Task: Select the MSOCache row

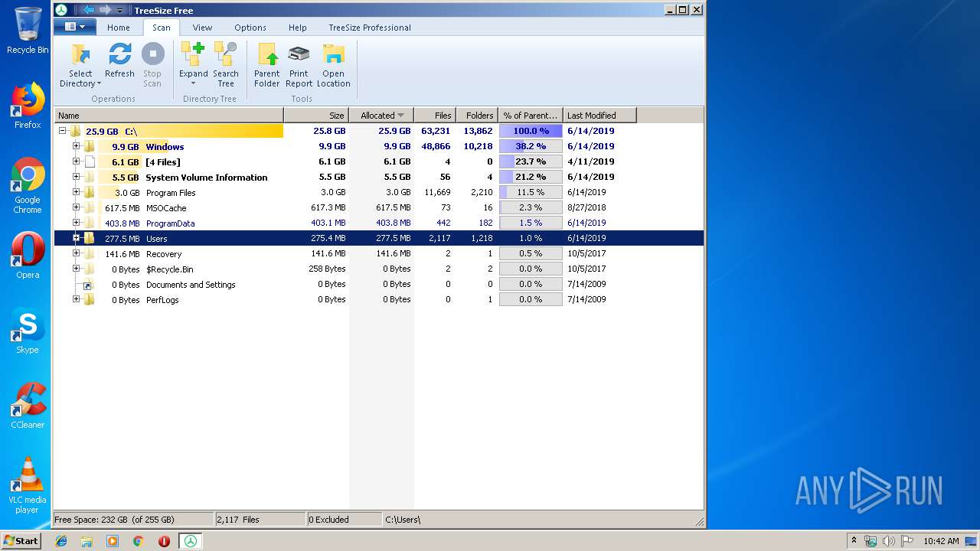Action: 379,207
